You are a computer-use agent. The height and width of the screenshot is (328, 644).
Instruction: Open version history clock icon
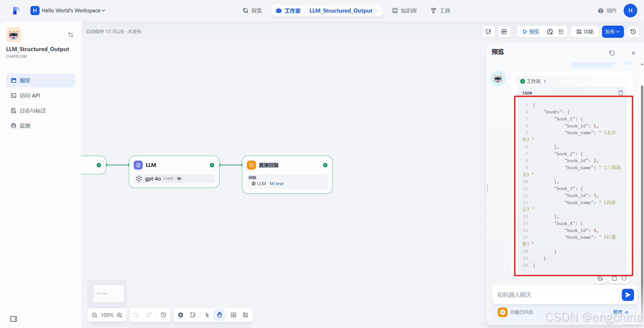[633, 32]
